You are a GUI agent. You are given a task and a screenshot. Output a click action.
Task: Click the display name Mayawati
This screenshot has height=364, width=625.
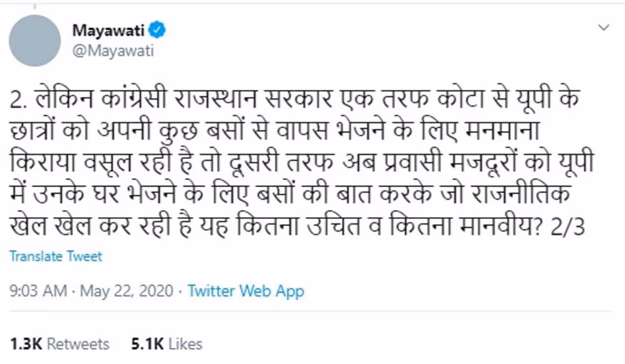pyautogui.click(x=108, y=31)
